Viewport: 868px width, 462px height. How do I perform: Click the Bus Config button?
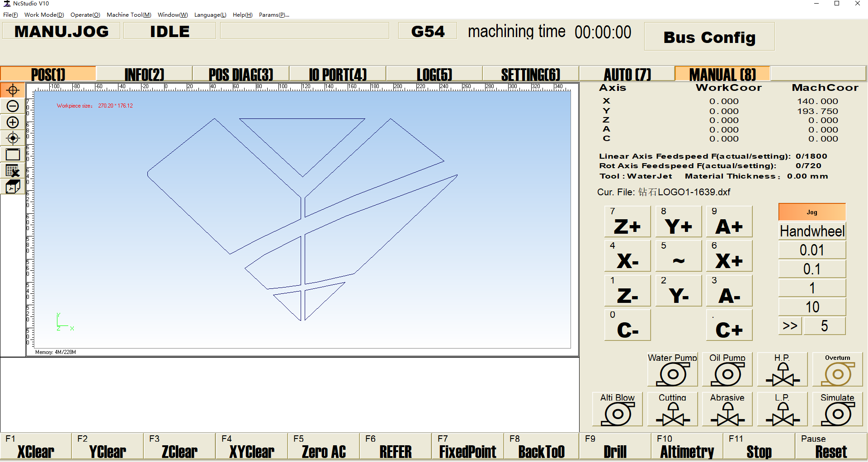point(709,37)
